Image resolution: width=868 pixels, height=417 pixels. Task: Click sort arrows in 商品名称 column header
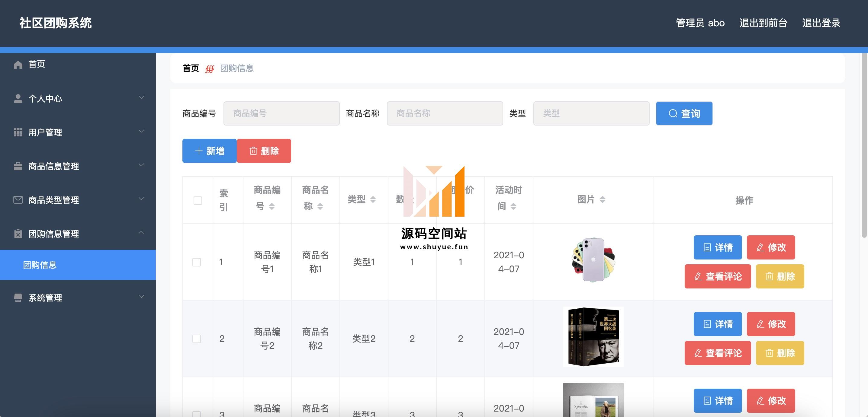click(320, 206)
